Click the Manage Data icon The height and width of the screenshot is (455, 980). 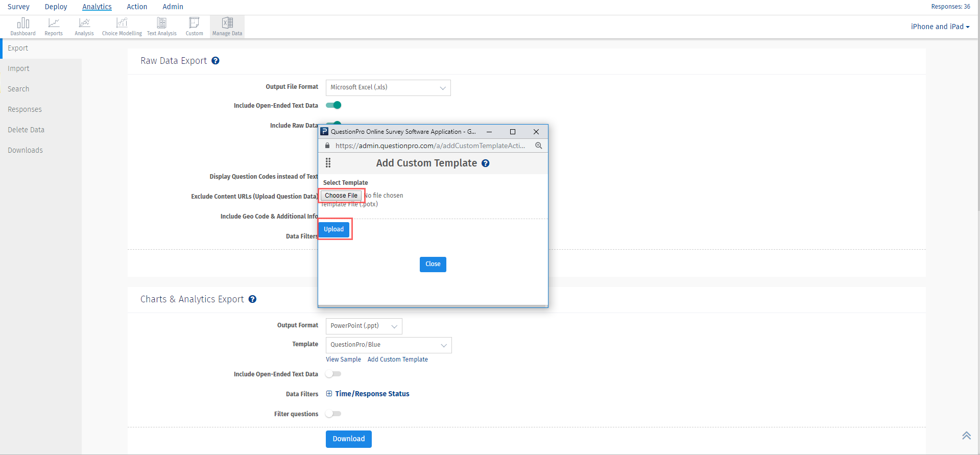pyautogui.click(x=227, y=27)
